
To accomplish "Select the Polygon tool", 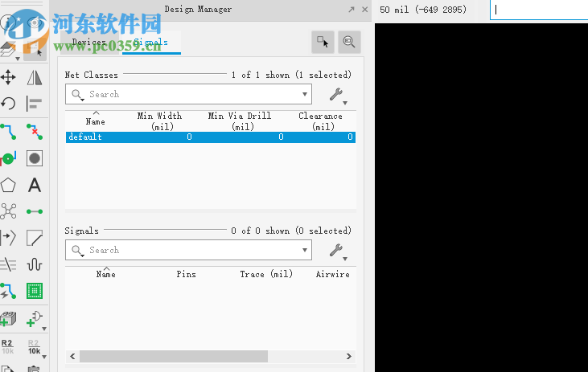I will click(8, 185).
